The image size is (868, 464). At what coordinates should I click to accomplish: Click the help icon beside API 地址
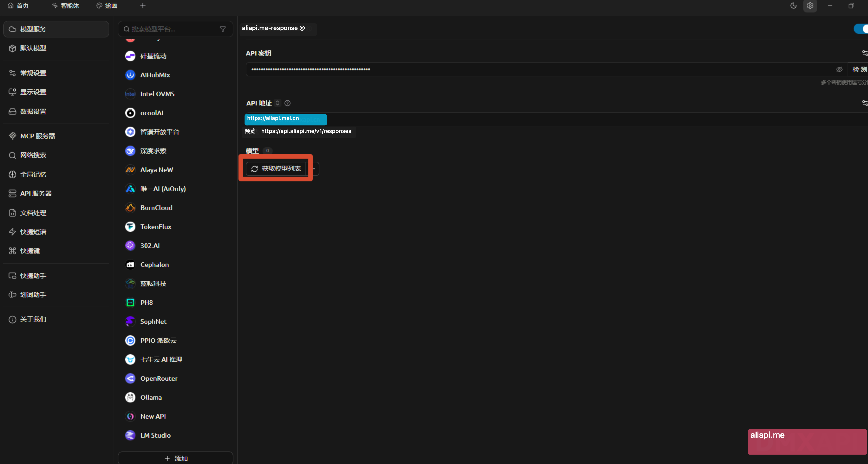pyautogui.click(x=287, y=103)
